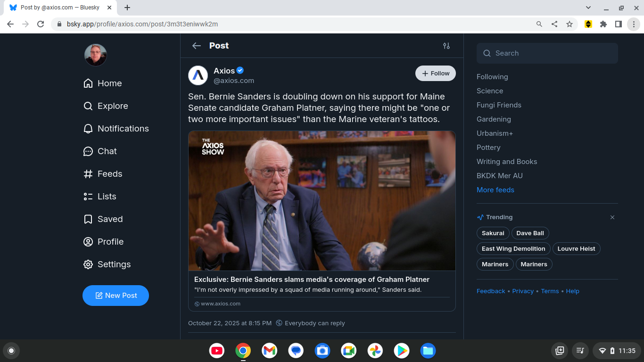Open Saved posts in sidebar

pos(103,219)
